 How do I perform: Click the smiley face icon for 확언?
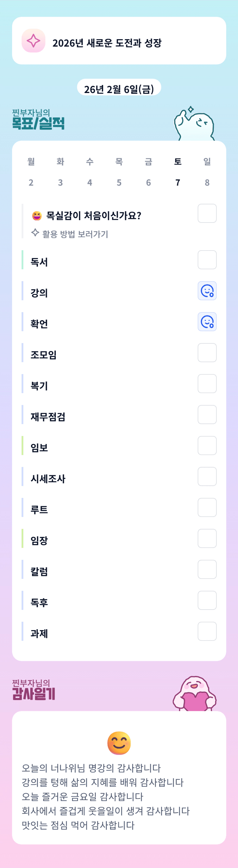pos(207,322)
